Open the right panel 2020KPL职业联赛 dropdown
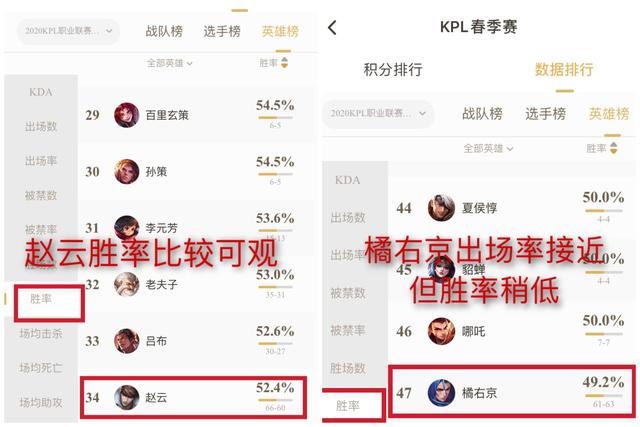Viewport: 640px width, 427px height. 378,113
